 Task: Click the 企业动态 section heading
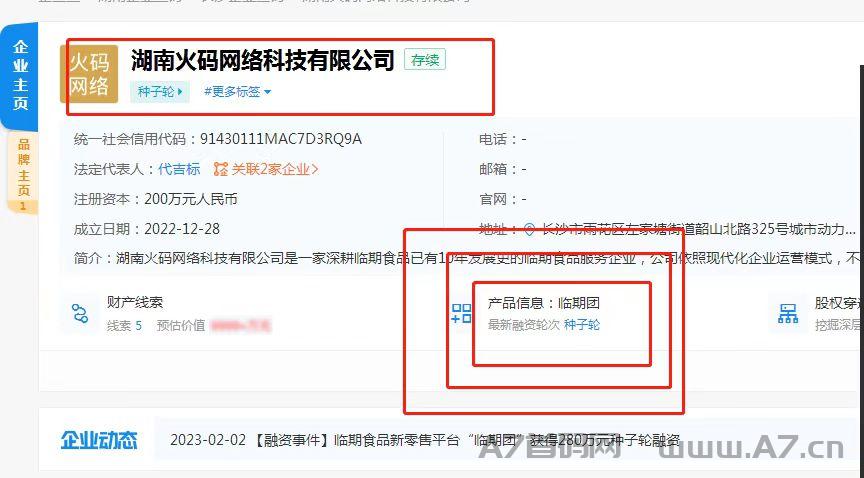click(x=99, y=440)
